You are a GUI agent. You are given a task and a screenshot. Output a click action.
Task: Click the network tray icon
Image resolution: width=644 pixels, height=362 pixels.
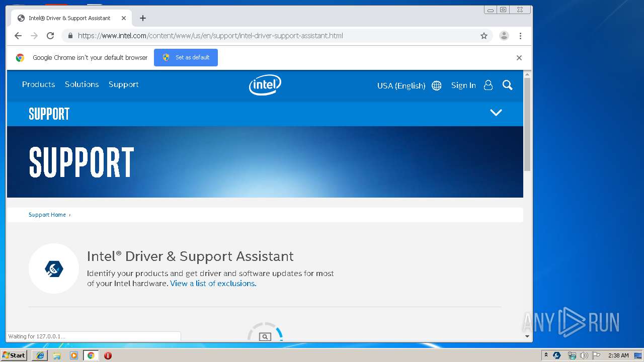572,355
